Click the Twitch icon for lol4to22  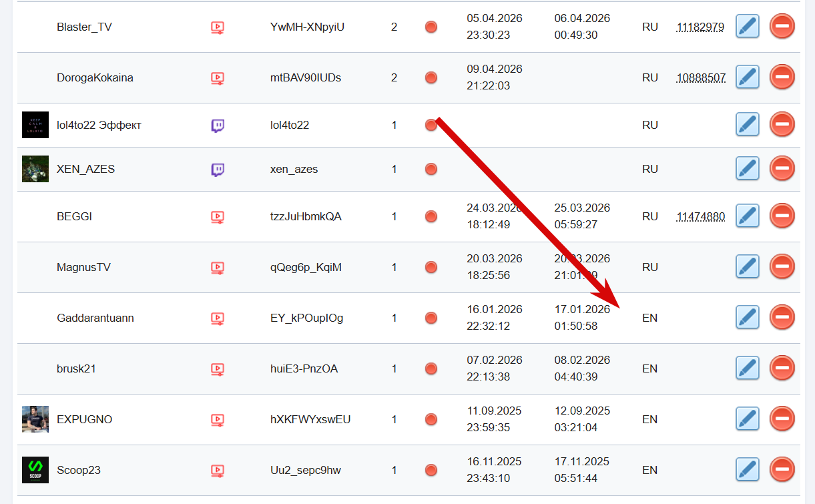pos(218,125)
